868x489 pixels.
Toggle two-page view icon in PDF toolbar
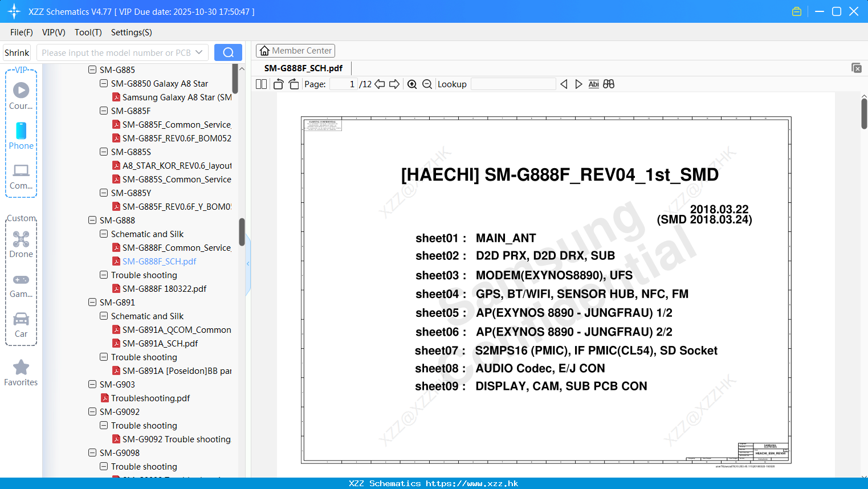[x=262, y=84]
